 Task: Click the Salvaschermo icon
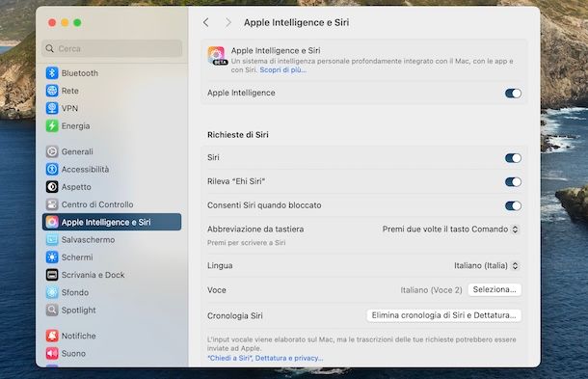52,239
